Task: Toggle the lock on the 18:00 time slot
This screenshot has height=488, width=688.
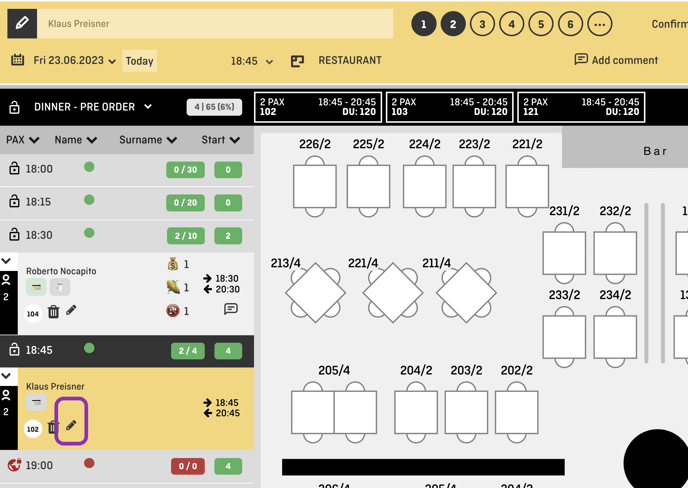Action: tap(14, 170)
